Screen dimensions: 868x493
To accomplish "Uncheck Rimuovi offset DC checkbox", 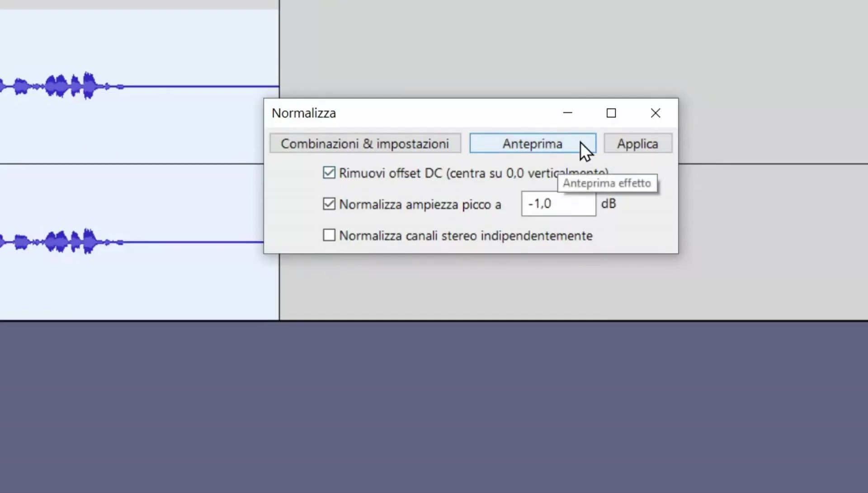I will tap(329, 173).
